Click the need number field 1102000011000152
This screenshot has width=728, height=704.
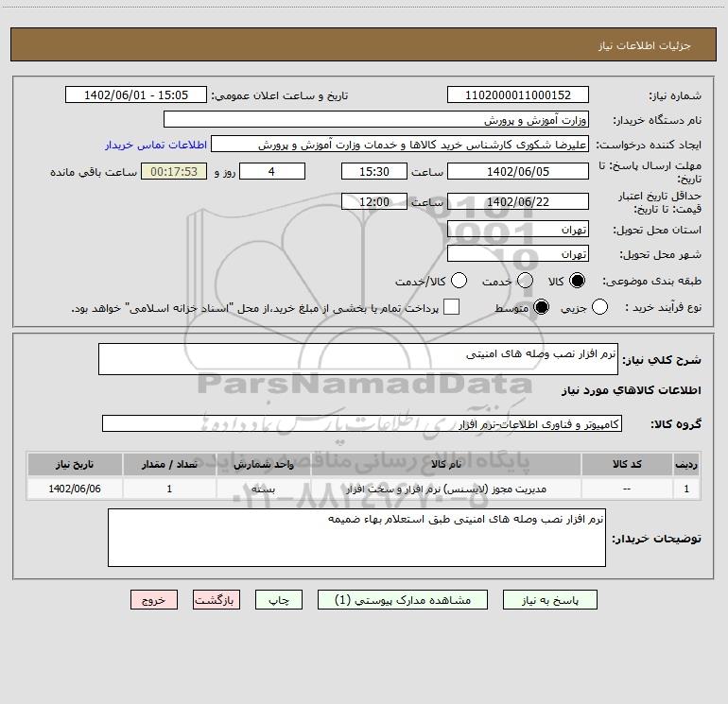(518, 95)
